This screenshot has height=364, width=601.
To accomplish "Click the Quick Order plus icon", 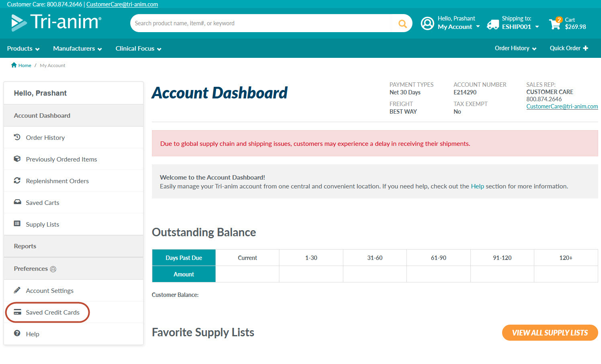I will click(x=585, y=48).
